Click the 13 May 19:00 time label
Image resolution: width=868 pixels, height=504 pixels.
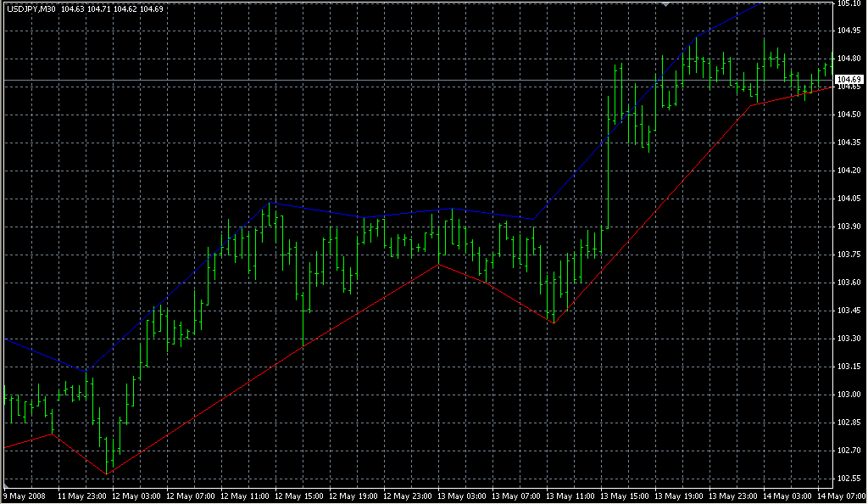(x=682, y=495)
